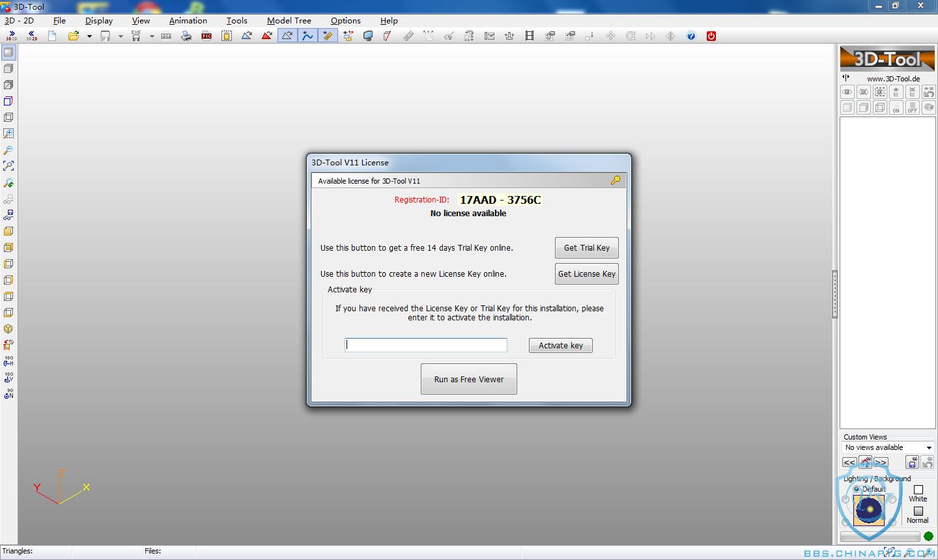938x560 pixels.
Task: Open the Help menu
Action: [x=389, y=21]
